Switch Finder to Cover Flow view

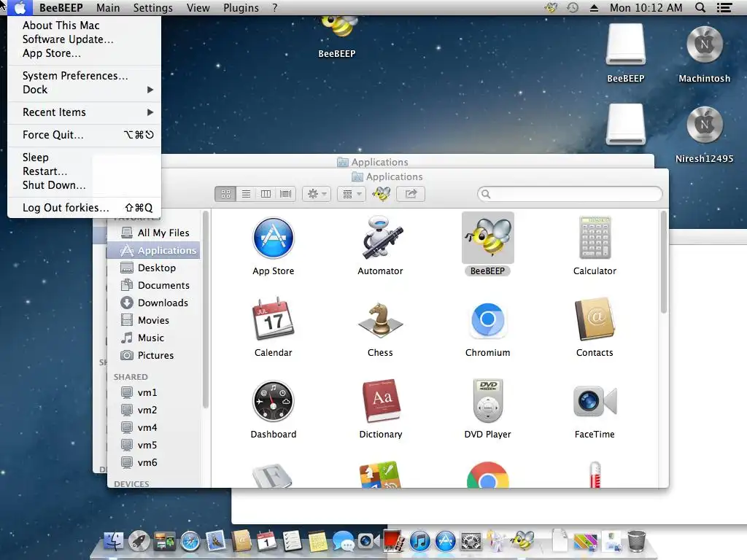(285, 194)
